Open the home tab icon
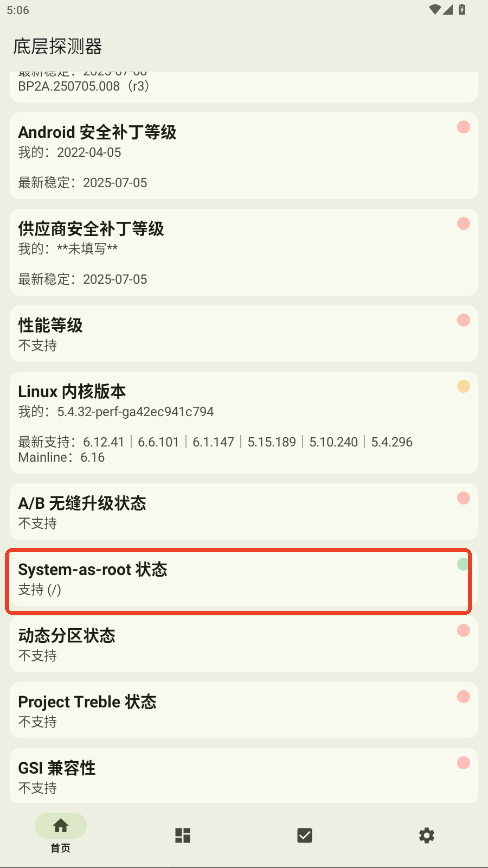This screenshot has width=488, height=868. click(60, 826)
